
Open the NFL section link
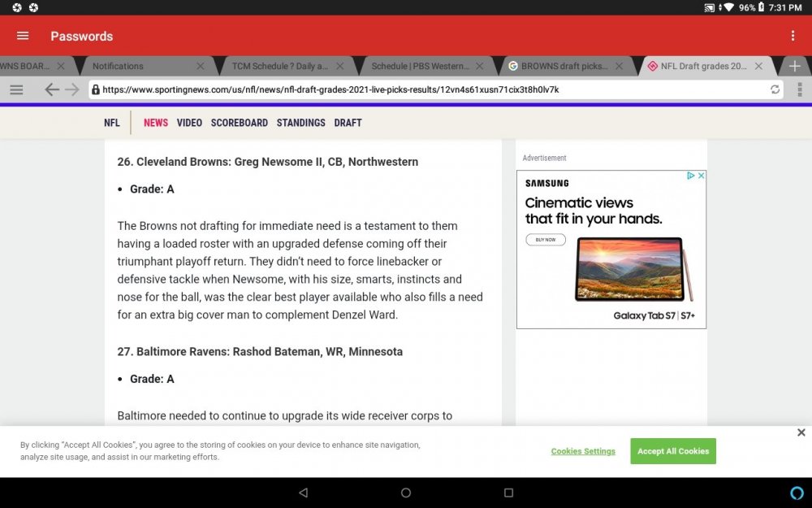(x=112, y=123)
